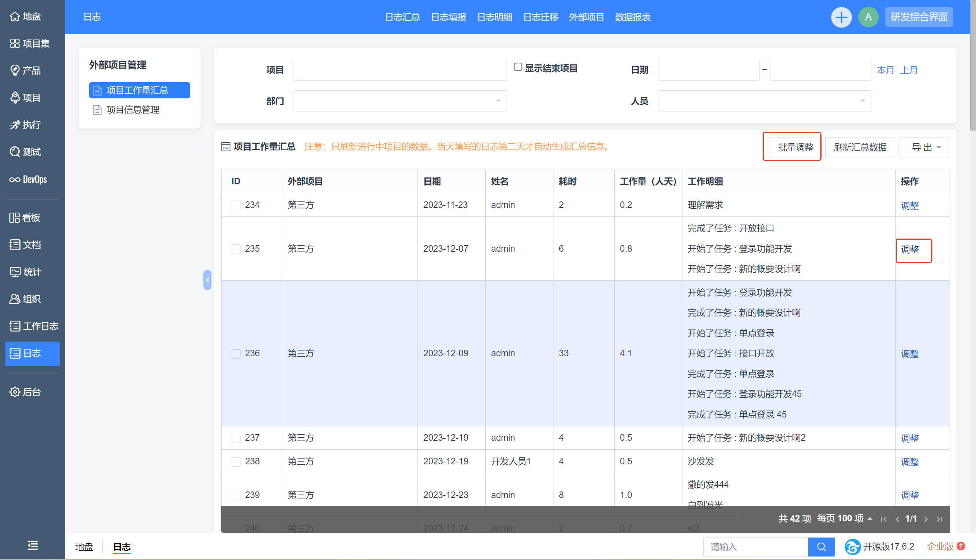Click 调整 for row 234

tap(910, 205)
